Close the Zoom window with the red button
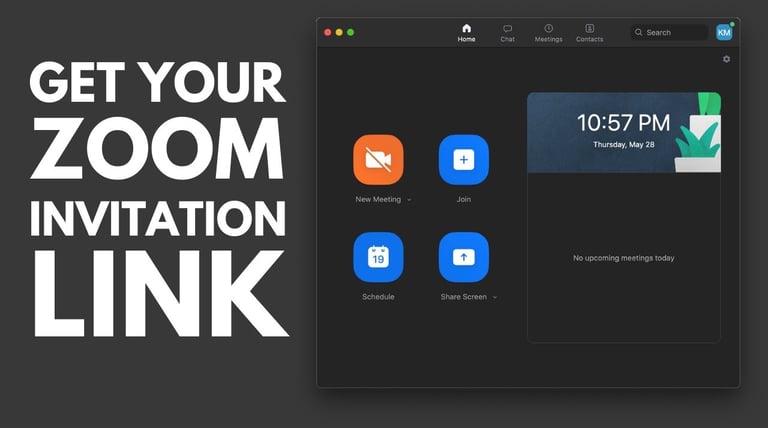 point(328,32)
